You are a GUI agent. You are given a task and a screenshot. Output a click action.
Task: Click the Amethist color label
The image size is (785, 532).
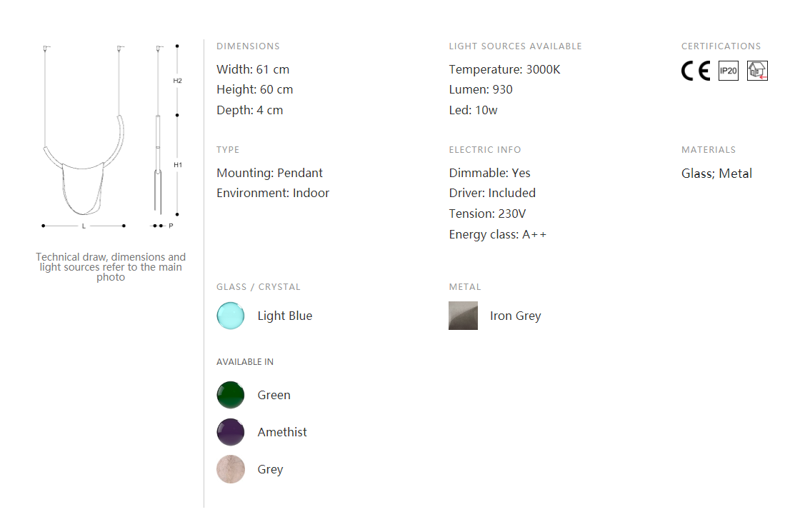pos(282,432)
